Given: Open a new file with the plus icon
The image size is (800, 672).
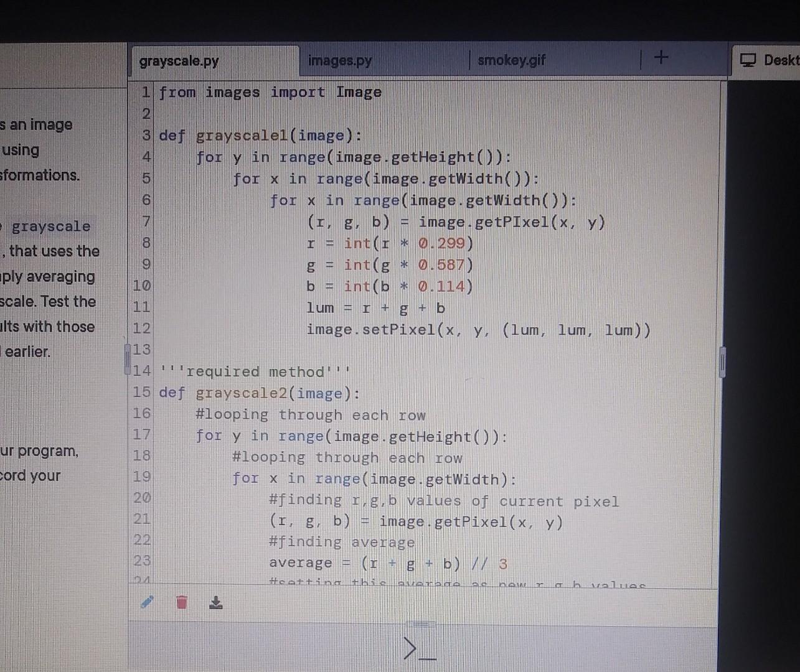Looking at the screenshot, I should pos(660,58).
